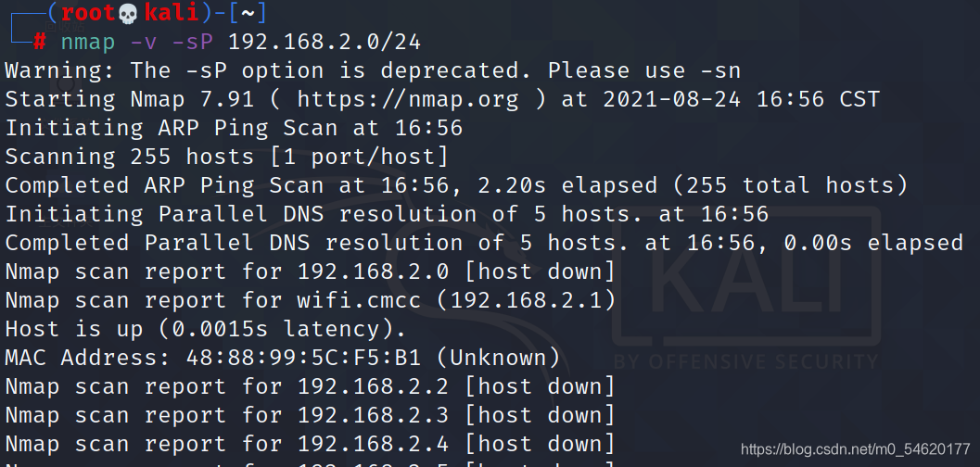
Task: Click the kali hostname in prompt
Action: [x=172, y=13]
